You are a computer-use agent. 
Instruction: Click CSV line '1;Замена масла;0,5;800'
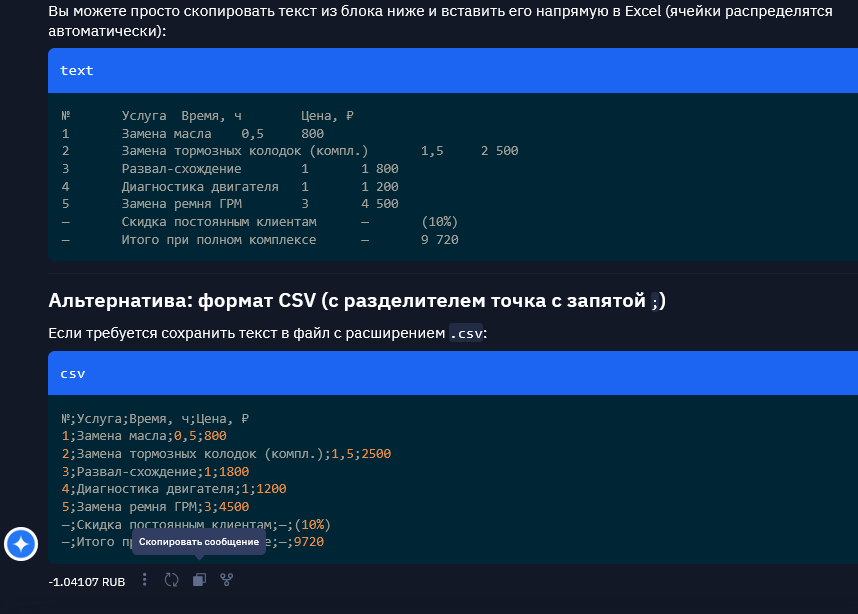pos(144,436)
